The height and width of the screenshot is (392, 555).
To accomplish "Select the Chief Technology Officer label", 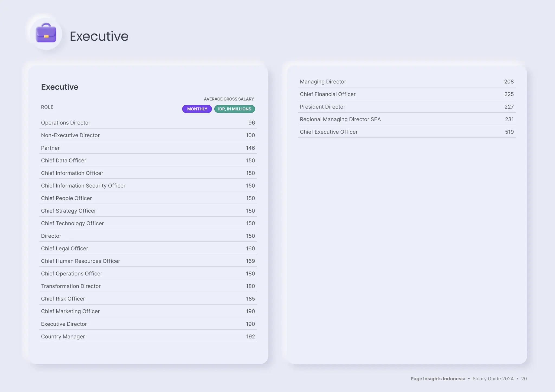I will pos(72,223).
